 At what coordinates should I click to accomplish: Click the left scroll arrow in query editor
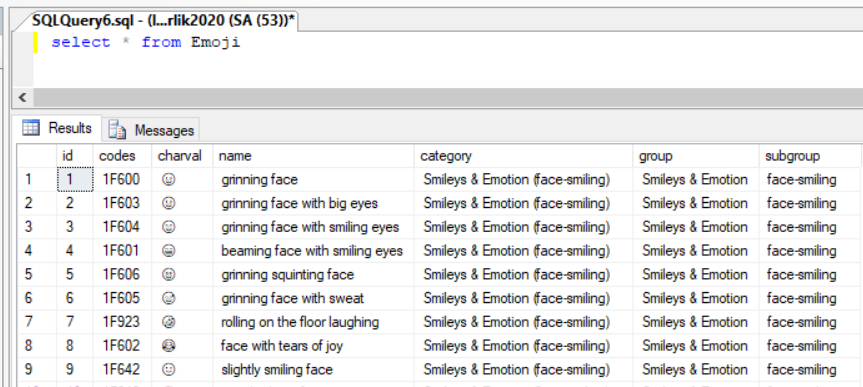pyautogui.click(x=23, y=97)
